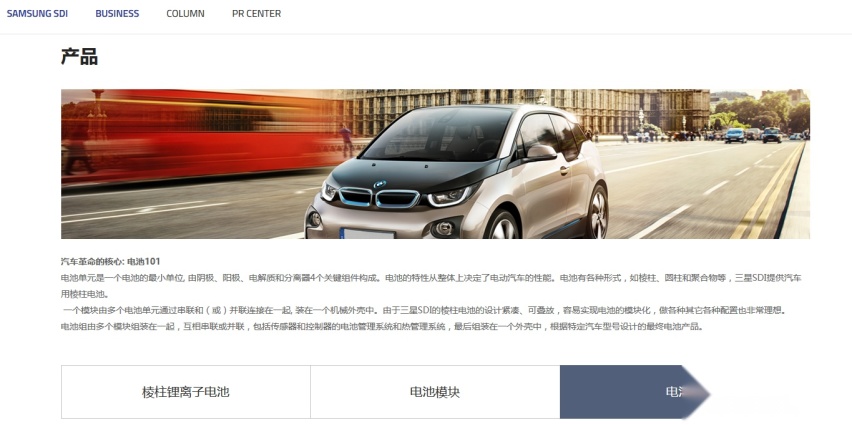The width and height of the screenshot is (852, 425).
Task: Select PR CENTER in the navigation bar
Action: 256,14
